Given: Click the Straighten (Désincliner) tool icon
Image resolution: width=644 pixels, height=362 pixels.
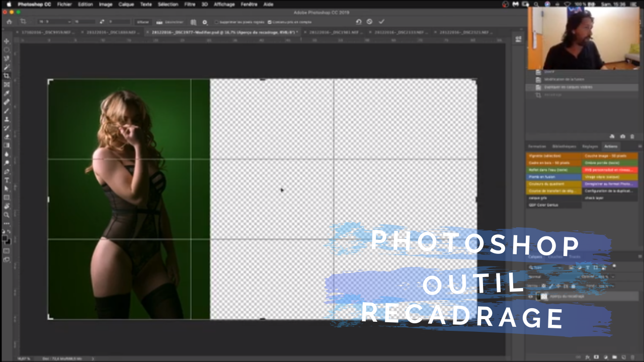Looking at the screenshot, I should click(159, 22).
